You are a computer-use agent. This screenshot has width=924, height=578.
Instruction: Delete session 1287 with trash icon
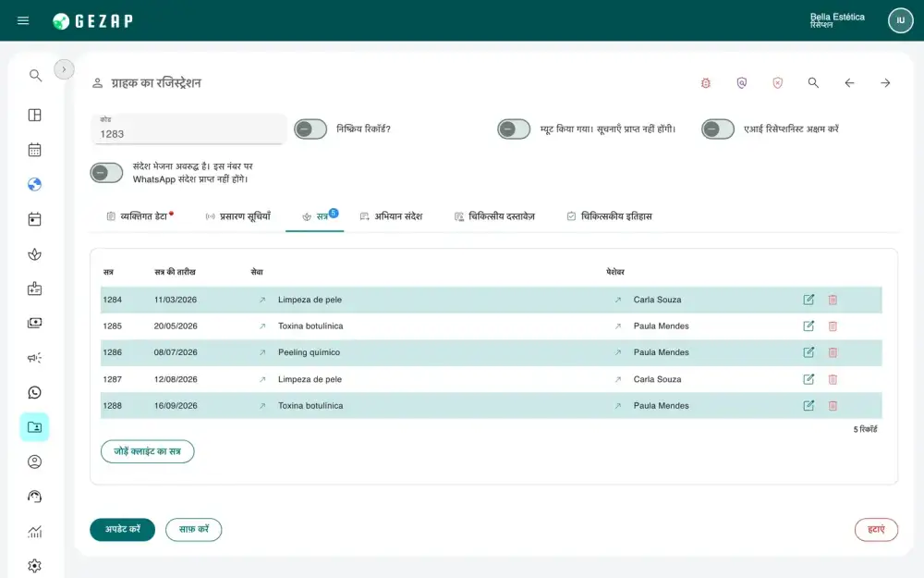833,379
